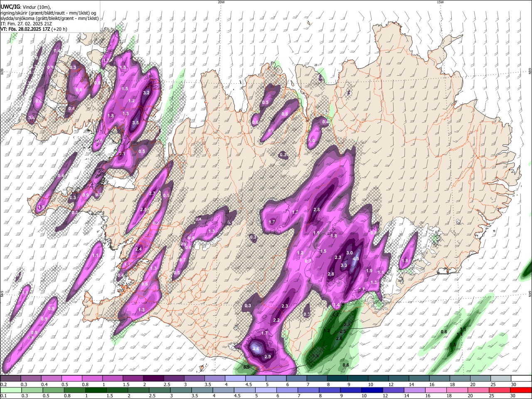Select the lavender snow swatch between 4 and 4.5
Image resolution: width=532 pixels, height=399 pixels.
click(235, 378)
